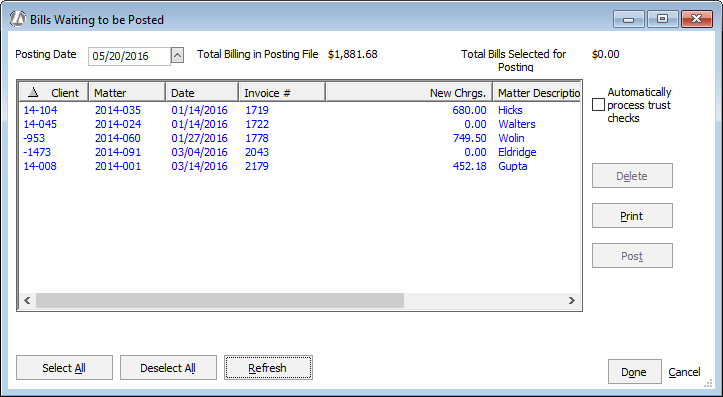Click new charges amount 749.50
Screen dimensions: 723x397
pyautogui.click(x=469, y=138)
